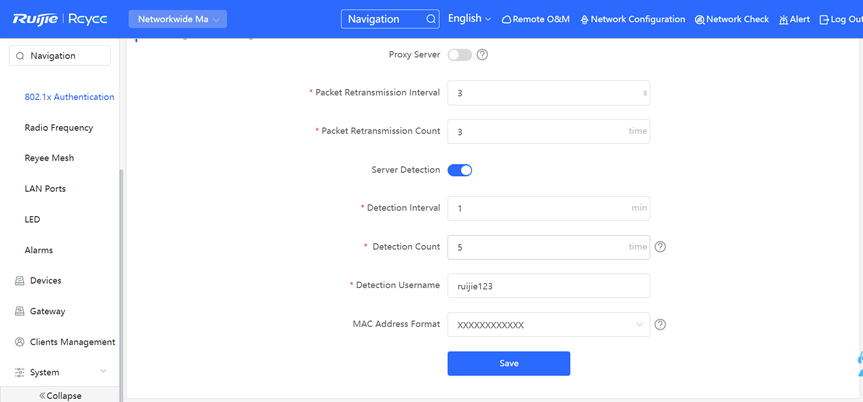Click the Save button
This screenshot has width=863, height=402.
coord(509,363)
